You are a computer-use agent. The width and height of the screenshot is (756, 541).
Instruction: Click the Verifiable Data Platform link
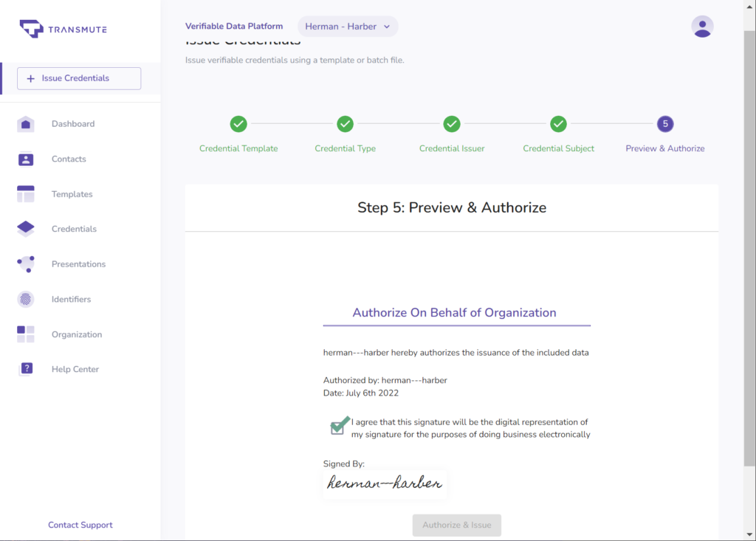[234, 27]
